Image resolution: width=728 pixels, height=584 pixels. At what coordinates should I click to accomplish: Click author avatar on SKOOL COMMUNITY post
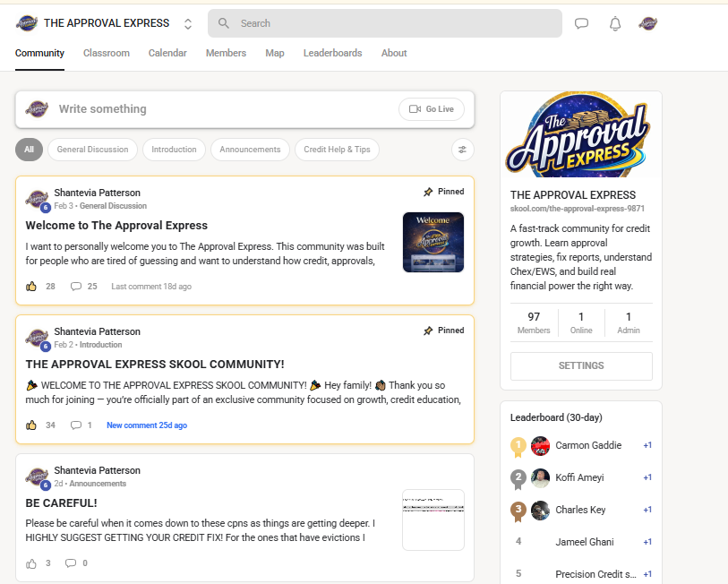tap(37, 339)
